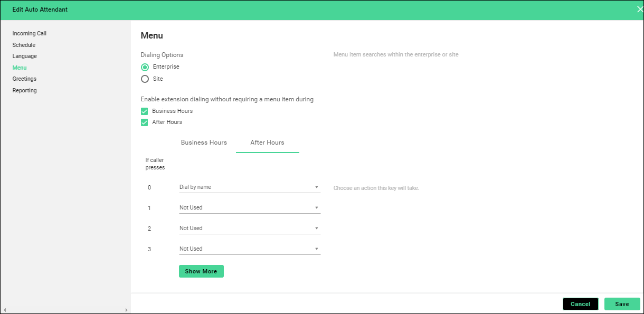Viewport: 644px width, 314px height.
Task: Toggle the After Hours checkbox
Action: (x=145, y=122)
